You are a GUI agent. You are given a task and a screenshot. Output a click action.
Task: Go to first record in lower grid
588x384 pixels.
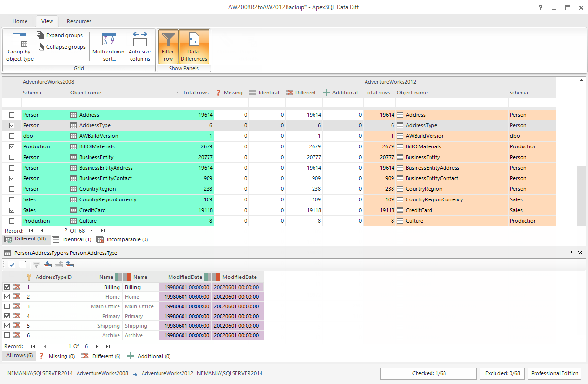(33, 346)
